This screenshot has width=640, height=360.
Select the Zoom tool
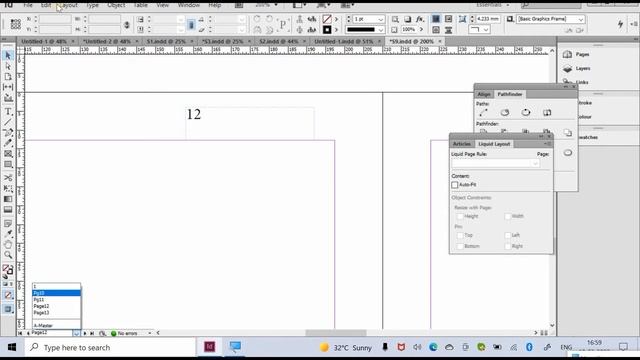pyautogui.click(x=8, y=255)
